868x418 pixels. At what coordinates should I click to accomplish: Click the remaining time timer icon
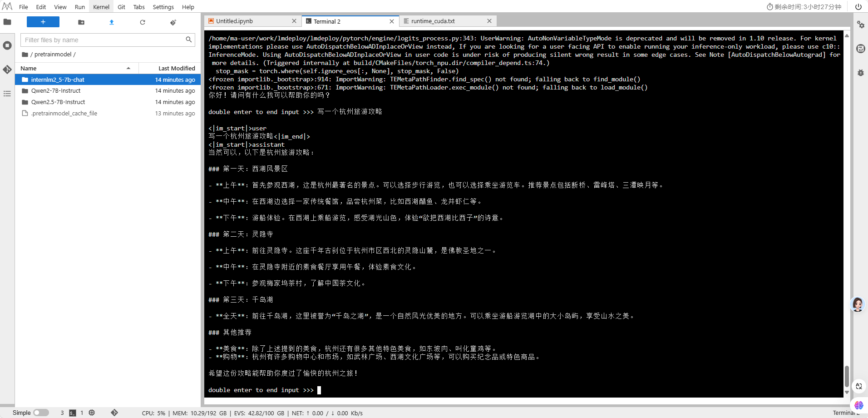(x=770, y=7)
